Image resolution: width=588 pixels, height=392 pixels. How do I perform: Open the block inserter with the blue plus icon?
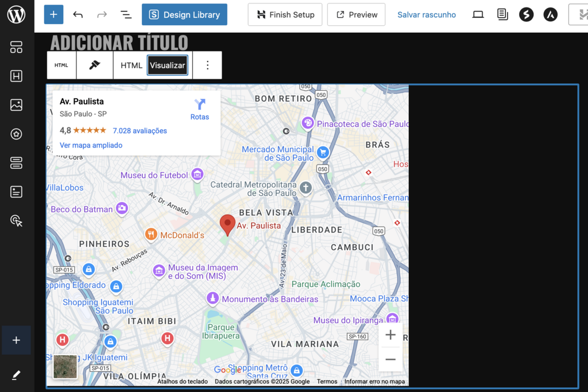point(53,14)
